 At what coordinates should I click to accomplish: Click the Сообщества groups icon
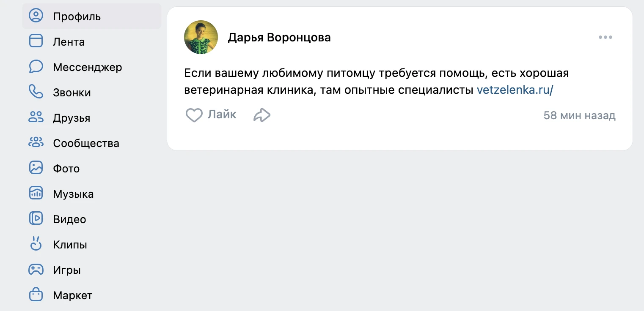(36, 142)
